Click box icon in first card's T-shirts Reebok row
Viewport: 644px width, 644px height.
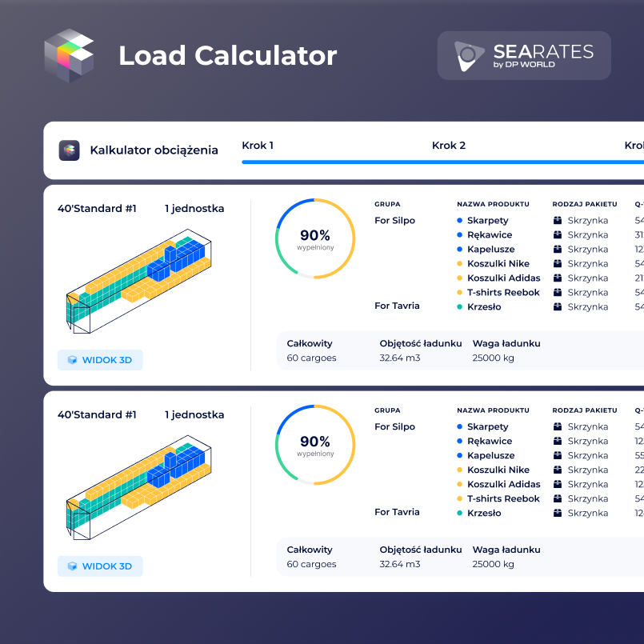(558, 293)
